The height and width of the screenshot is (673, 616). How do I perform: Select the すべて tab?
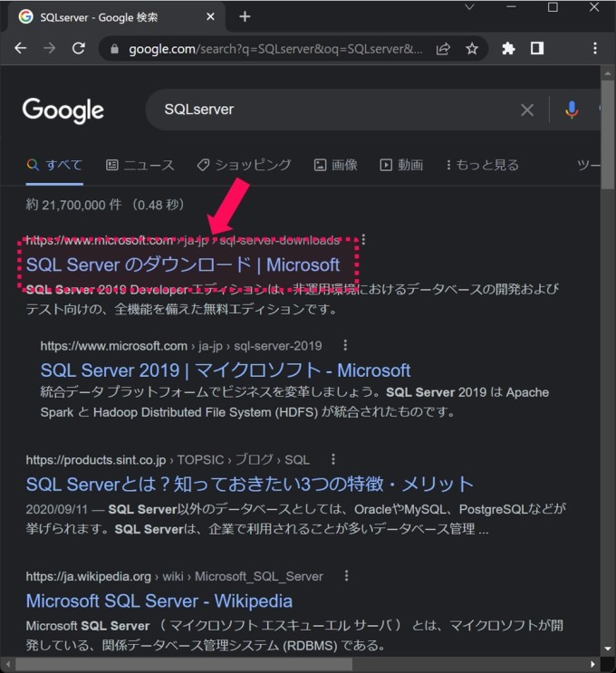pos(54,165)
